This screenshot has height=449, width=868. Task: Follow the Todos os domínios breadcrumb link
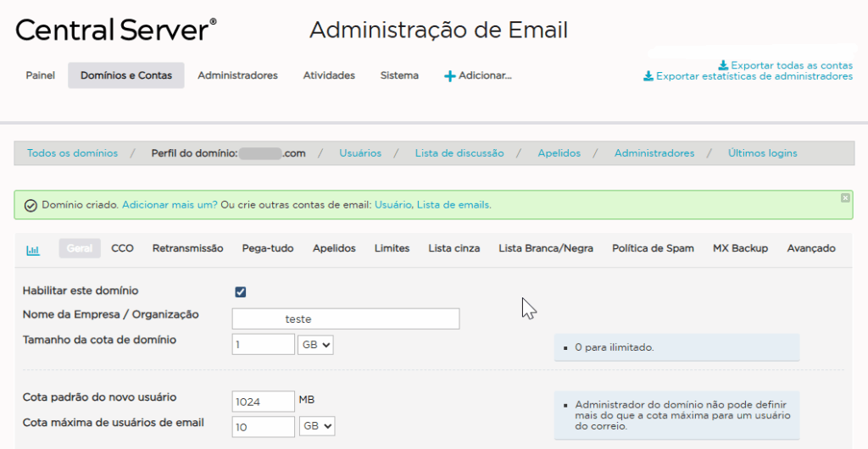click(x=72, y=153)
